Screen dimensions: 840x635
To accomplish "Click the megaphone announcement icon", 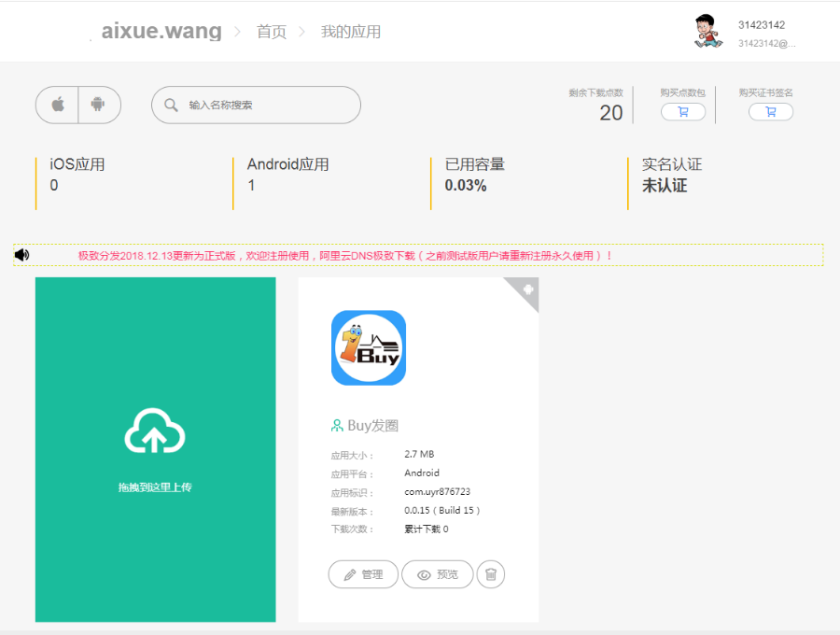I will [21, 254].
